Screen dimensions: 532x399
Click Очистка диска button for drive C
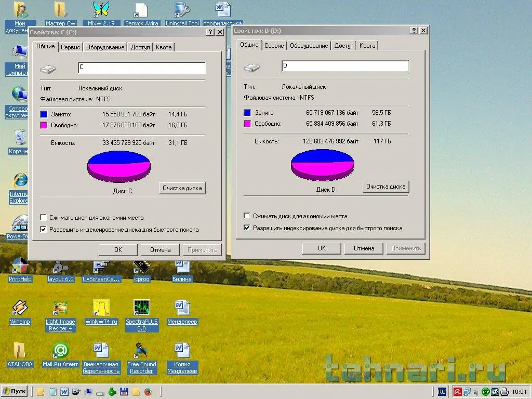pyautogui.click(x=182, y=188)
